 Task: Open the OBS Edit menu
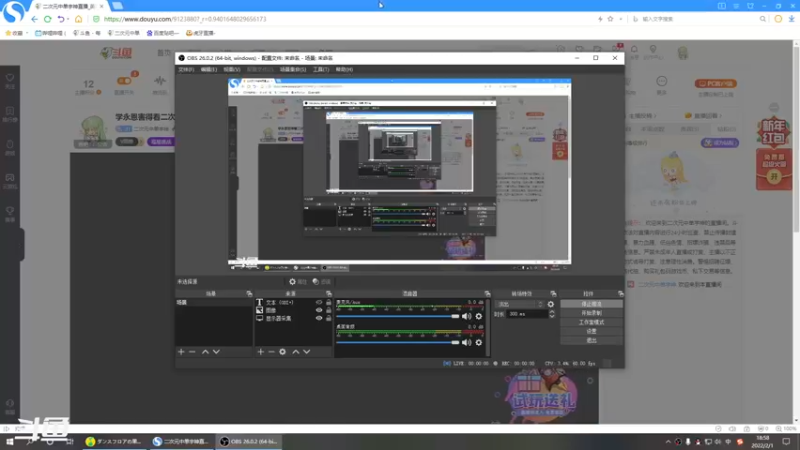coord(209,69)
